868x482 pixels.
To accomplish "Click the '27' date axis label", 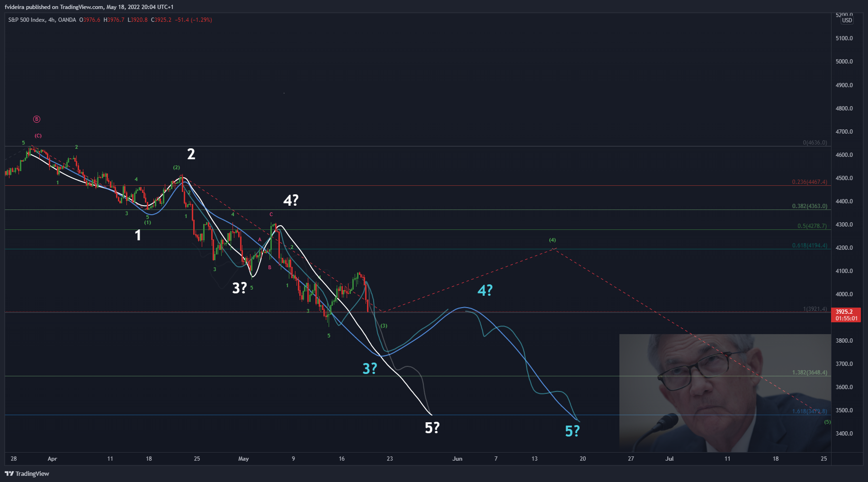I will click(x=631, y=459).
